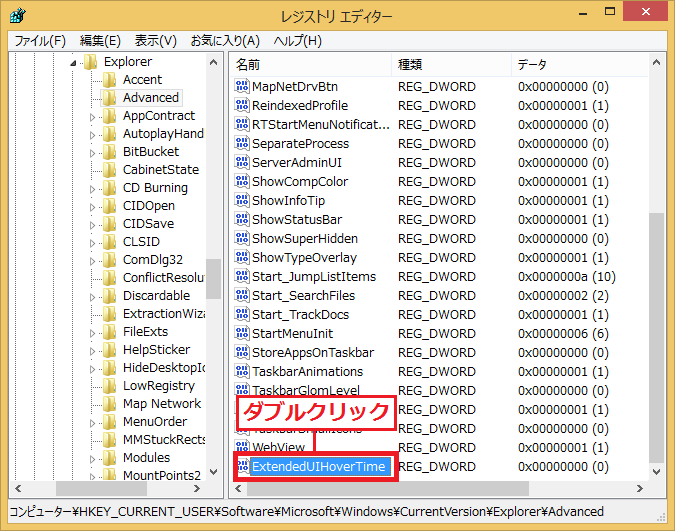Screen dimensions: 675x531
Task: Select the Advanced key in tree
Action: click(151, 98)
